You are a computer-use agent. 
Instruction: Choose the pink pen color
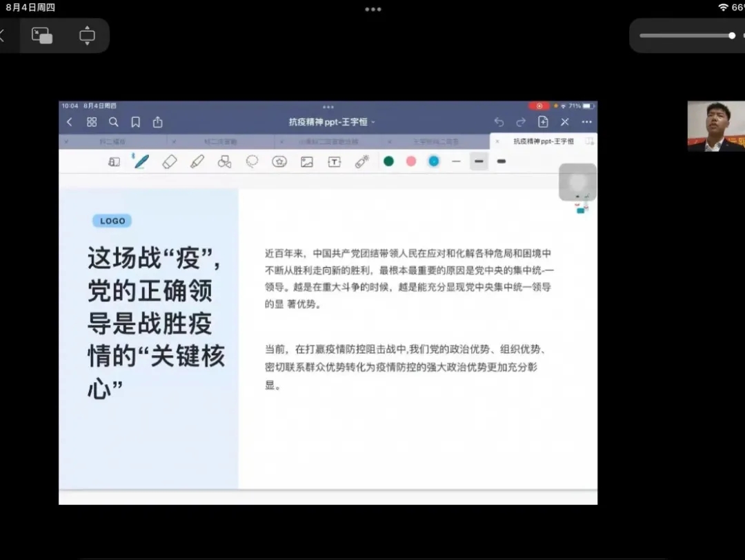[x=411, y=161]
